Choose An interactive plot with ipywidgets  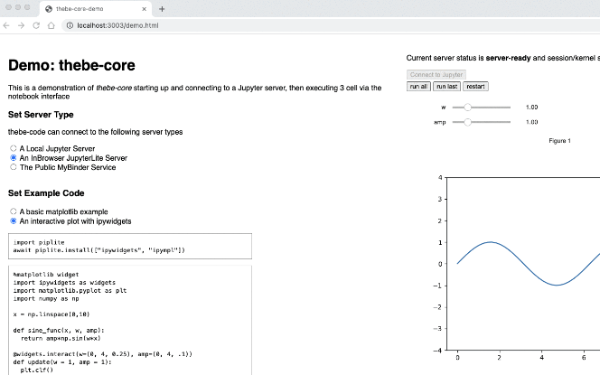click(x=13, y=221)
